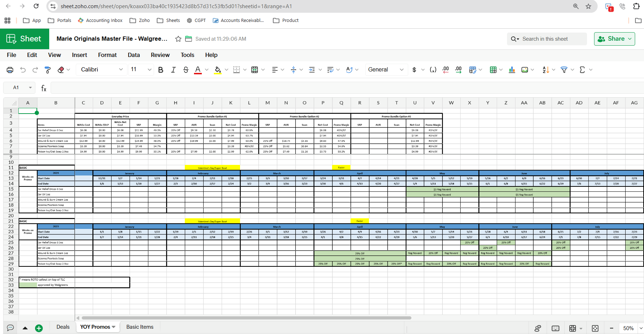The height and width of the screenshot is (334, 644).
Task: Open the Tools menu
Action: coord(187,55)
